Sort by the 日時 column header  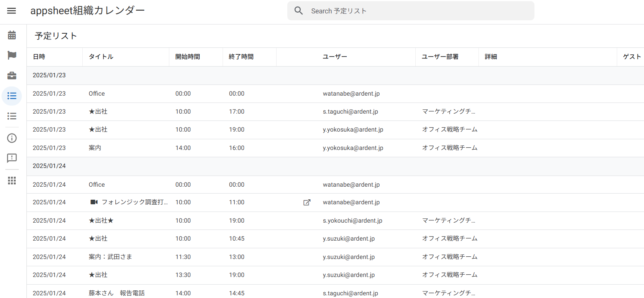[x=39, y=57]
